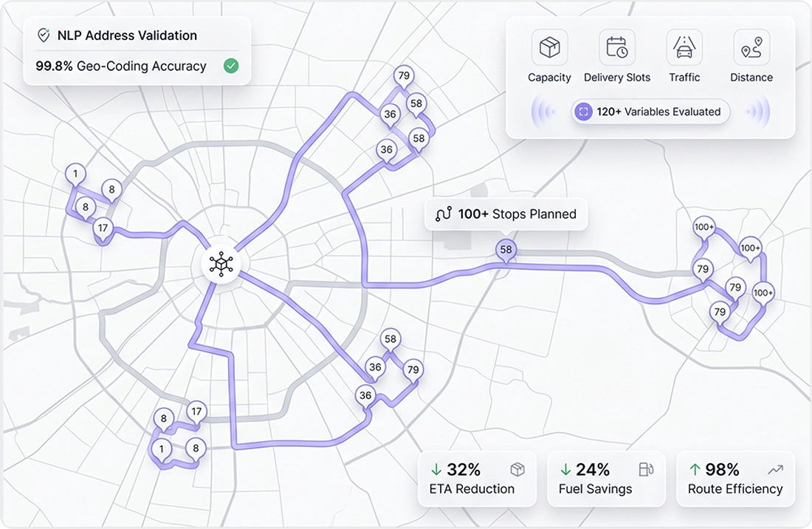
Task: Click the route icon in Stops Planned tooltip
Action: pyautogui.click(x=444, y=214)
